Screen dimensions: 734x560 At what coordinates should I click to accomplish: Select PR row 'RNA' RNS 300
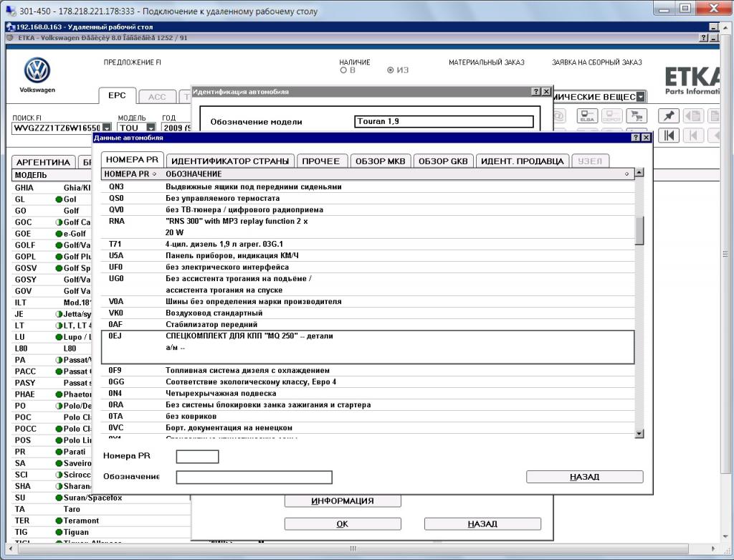(x=368, y=227)
